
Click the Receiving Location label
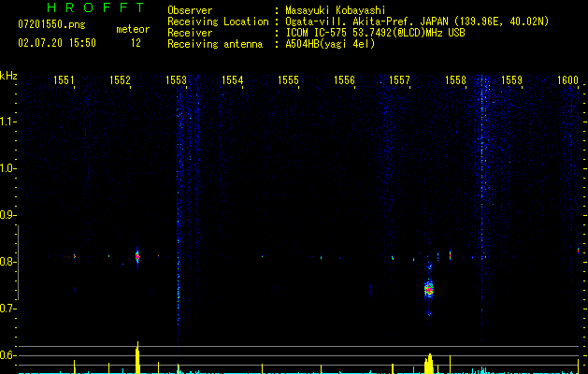[218, 22]
